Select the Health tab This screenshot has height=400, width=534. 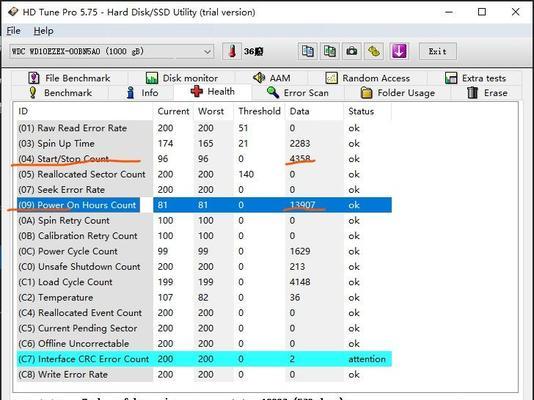coord(213,92)
